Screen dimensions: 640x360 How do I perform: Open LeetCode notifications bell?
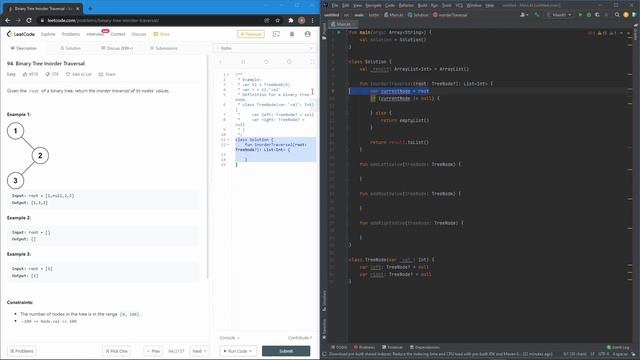292,34
